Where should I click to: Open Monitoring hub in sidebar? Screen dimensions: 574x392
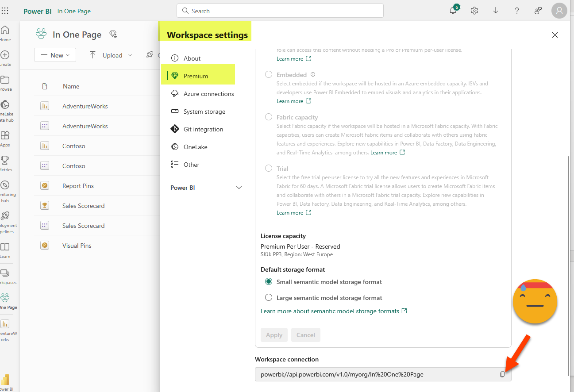click(x=5, y=190)
